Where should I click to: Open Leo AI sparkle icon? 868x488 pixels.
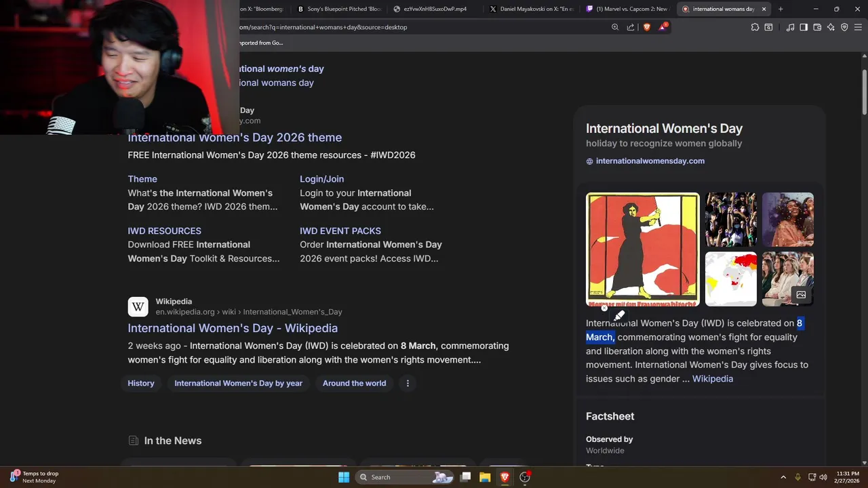point(831,27)
